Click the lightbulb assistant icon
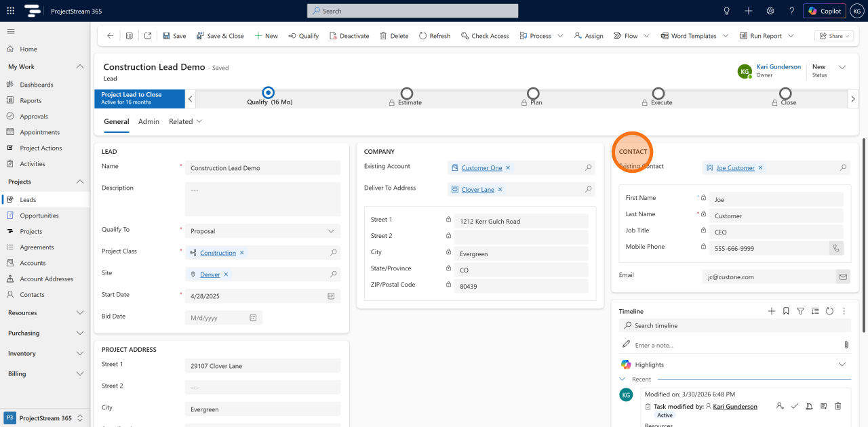This screenshot has height=427, width=868. pyautogui.click(x=727, y=11)
